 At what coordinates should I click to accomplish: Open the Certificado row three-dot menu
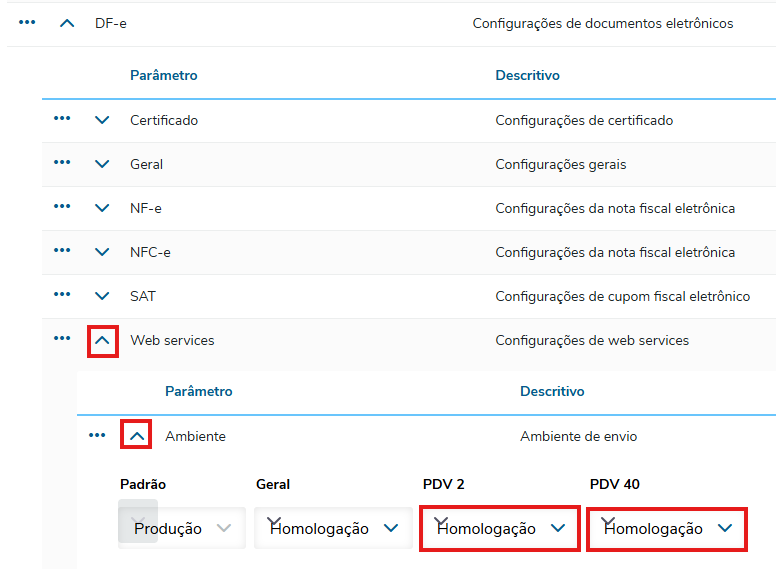[x=62, y=119]
